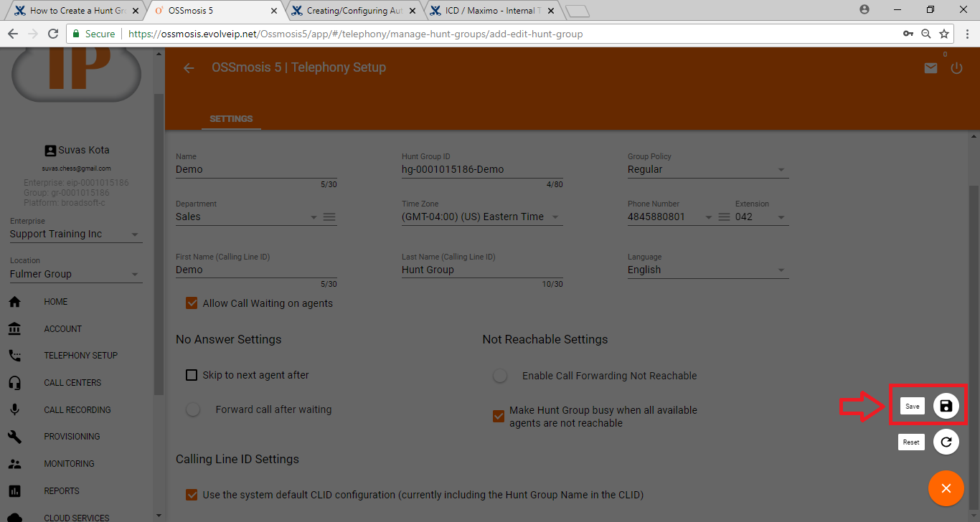Screen dimensions: 980x522
Task: Bookmark page with the star icon
Action: [944, 34]
